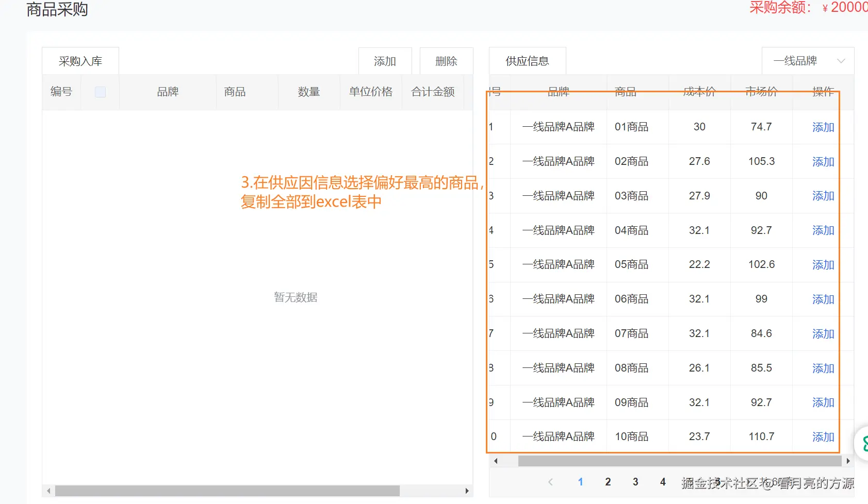The height and width of the screenshot is (504, 868).
Task: Click the 品牌 column header in the 采购入库 table
Action: [168, 92]
